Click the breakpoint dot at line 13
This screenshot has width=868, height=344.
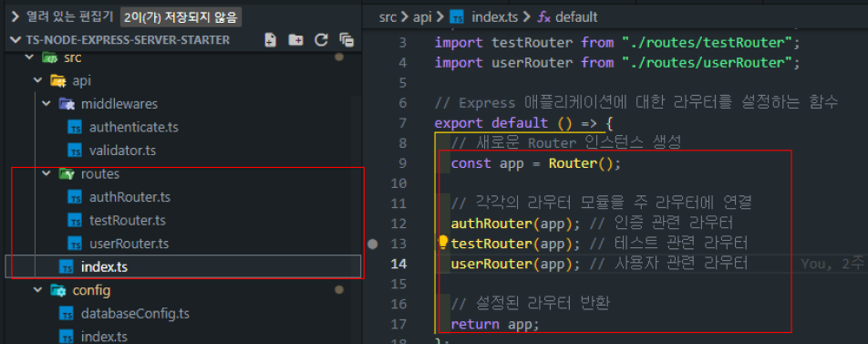tap(373, 244)
